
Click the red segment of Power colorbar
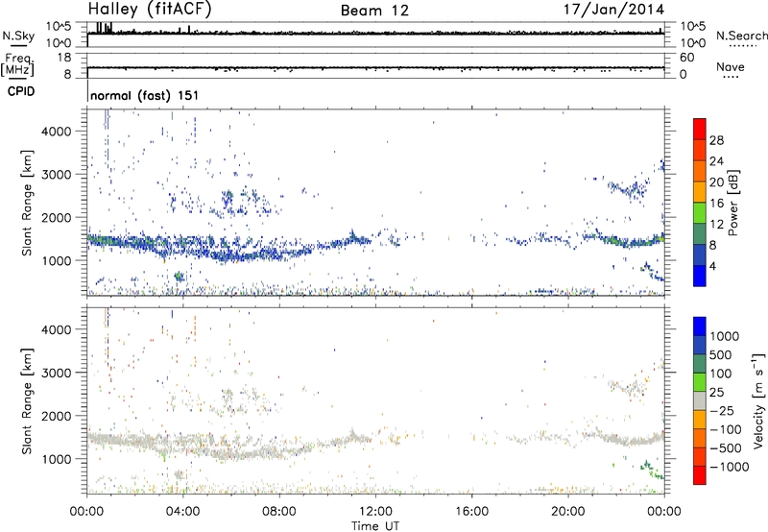[x=700, y=129]
